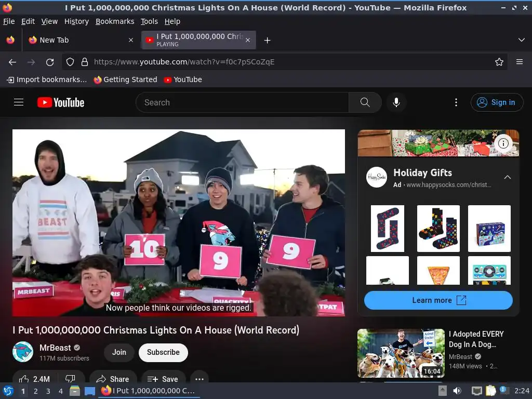
Task: Open more actions ellipsis below the video
Action: 199,379
